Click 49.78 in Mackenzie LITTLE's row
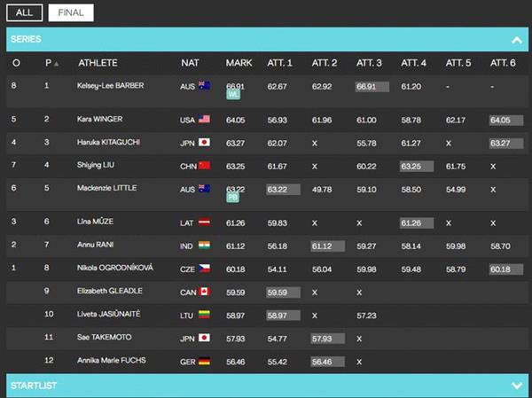 [322, 190]
